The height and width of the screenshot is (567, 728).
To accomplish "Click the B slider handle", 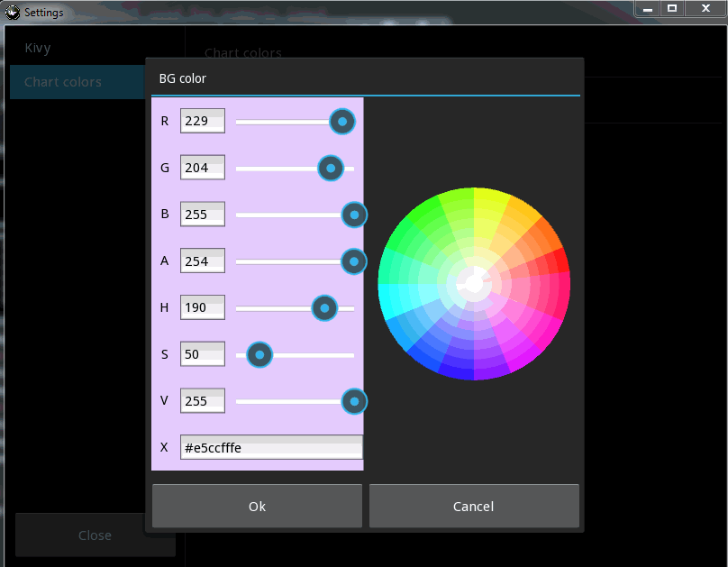I will (354, 215).
